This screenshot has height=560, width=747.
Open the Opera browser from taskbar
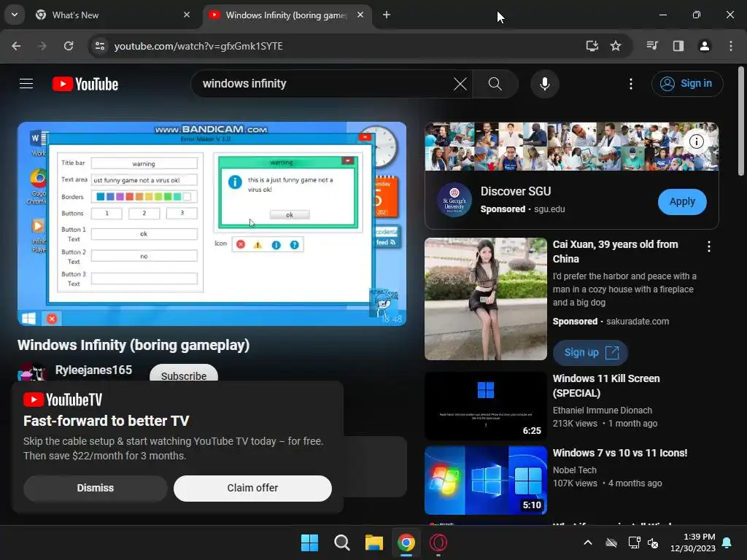click(x=438, y=542)
